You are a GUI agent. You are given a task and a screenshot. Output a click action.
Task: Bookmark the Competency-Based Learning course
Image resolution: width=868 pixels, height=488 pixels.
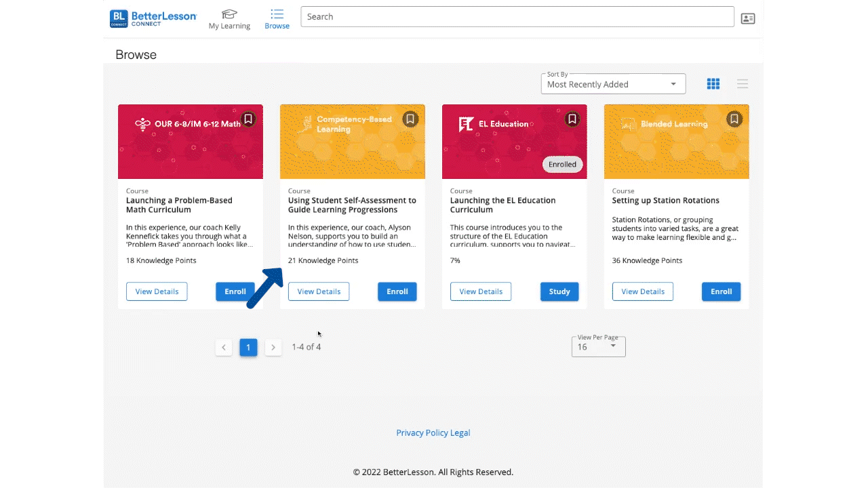click(x=410, y=119)
